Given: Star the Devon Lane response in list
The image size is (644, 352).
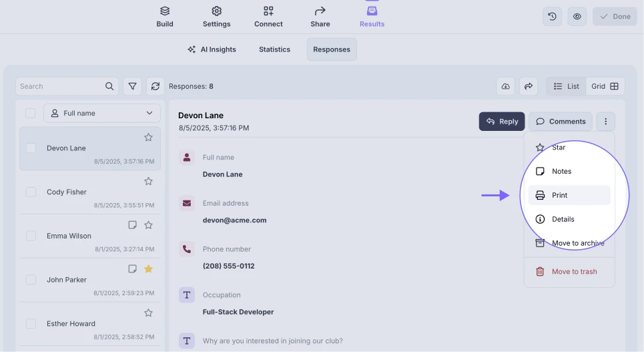Looking at the screenshot, I should [x=148, y=138].
